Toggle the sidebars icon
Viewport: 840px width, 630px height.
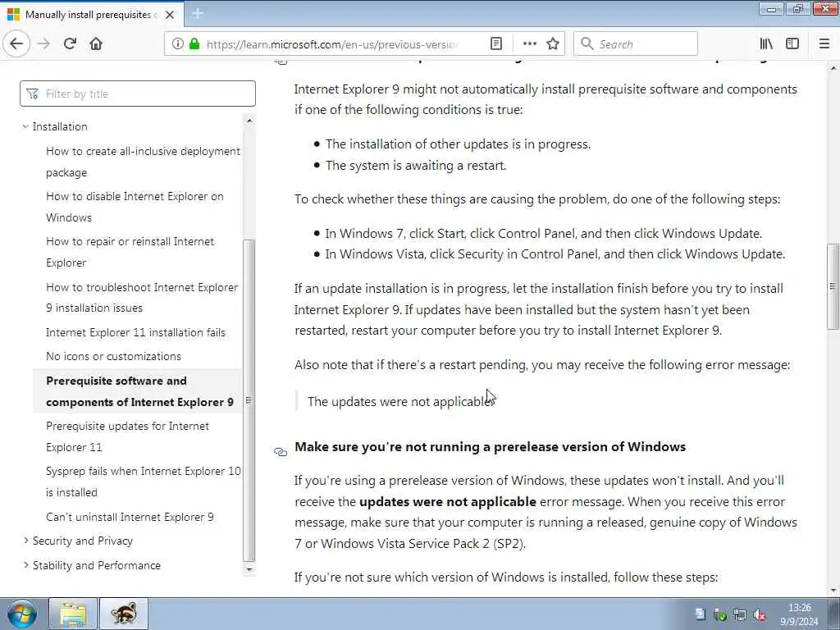click(792, 44)
